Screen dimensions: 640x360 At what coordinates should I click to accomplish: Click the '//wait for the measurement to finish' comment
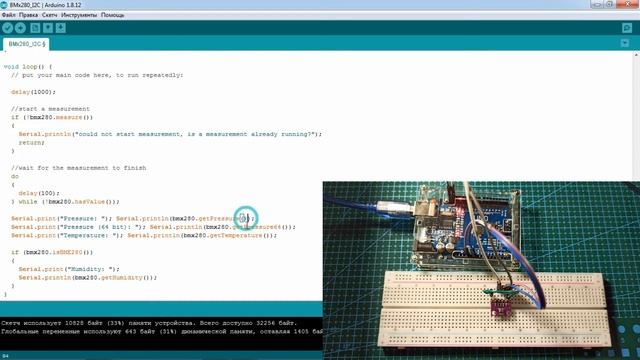(x=79, y=168)
